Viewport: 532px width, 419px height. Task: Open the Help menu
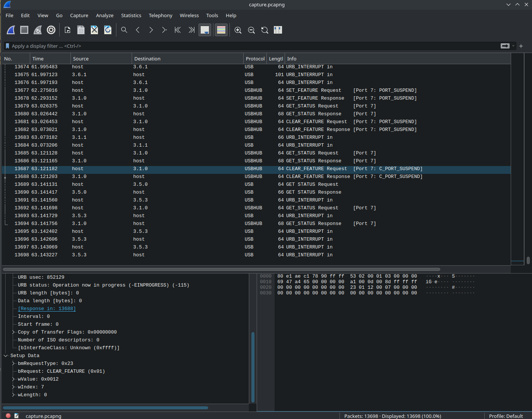pyautogui.click(x=231, y=15)
